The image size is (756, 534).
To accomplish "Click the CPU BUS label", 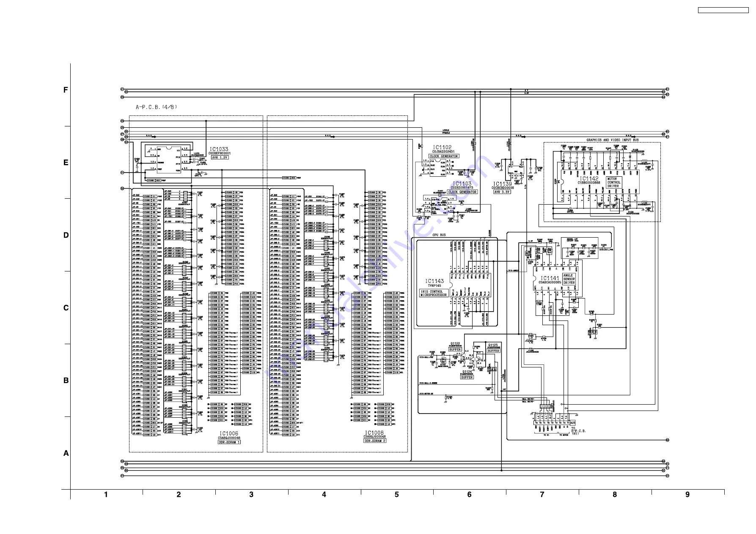I will tap(439, 235).
